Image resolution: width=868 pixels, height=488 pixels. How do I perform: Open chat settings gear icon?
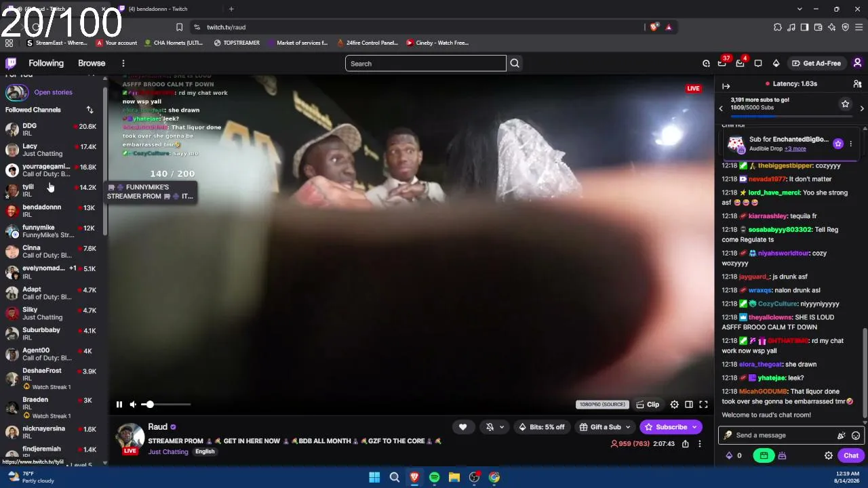[x=828, y=456]
